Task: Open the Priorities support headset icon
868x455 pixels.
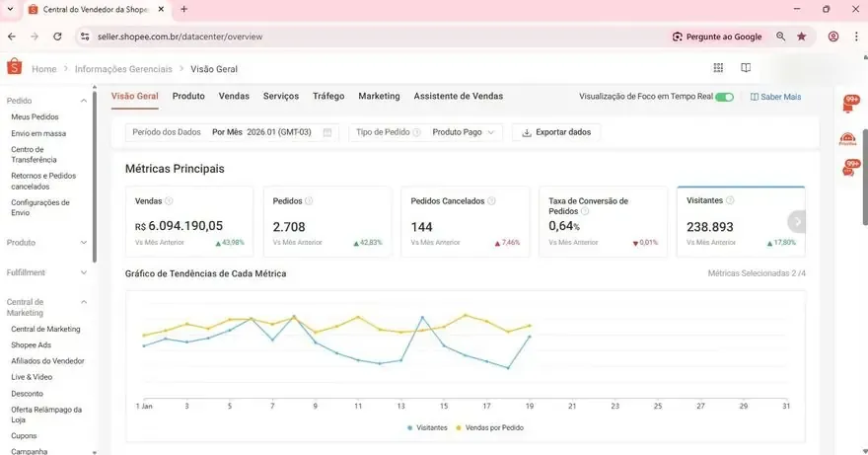Action: point(847,138)
